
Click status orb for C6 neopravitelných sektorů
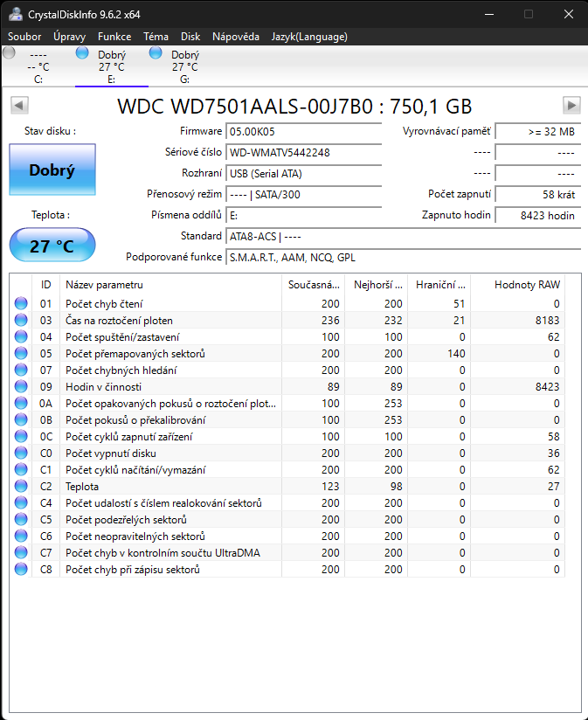pos(21,536)
